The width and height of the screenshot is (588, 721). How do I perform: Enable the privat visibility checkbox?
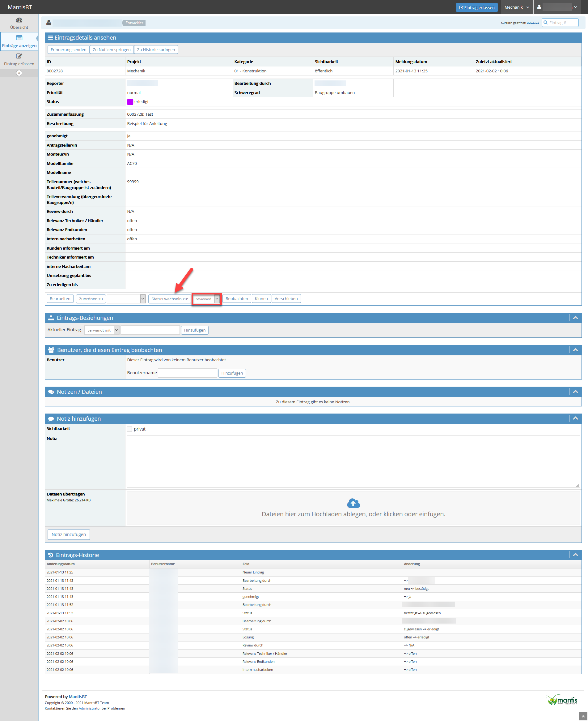(129, 429)
